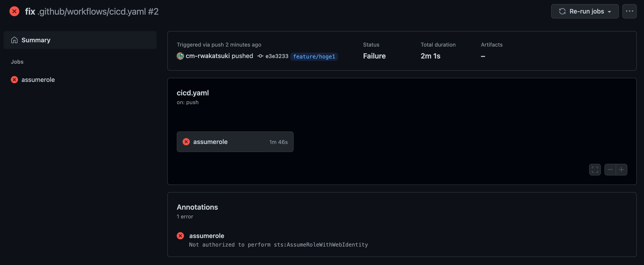Click the fullscreen graph icon
Screen dimensions: 644x265
595,170
